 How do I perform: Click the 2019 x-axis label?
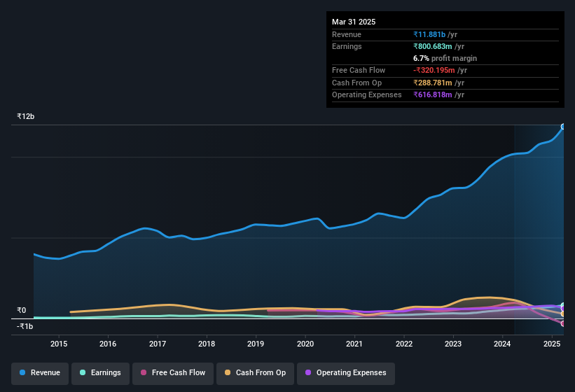256,344
